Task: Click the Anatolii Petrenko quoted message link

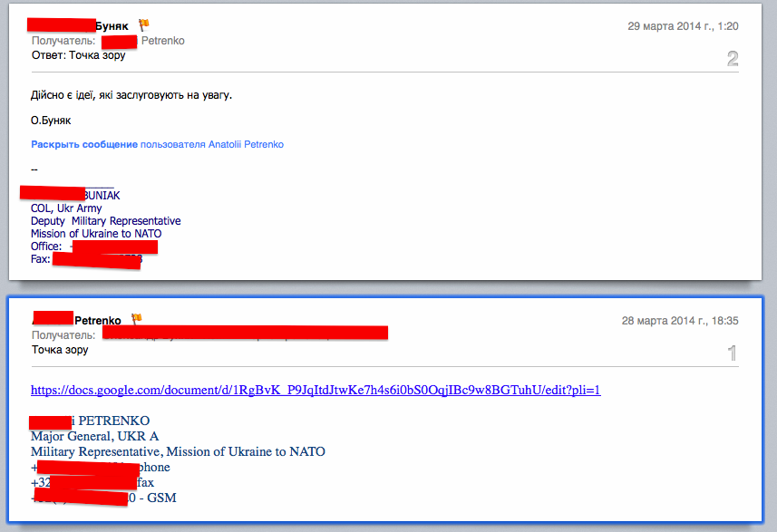Action: pyautogui.click(x=246, y=145)
